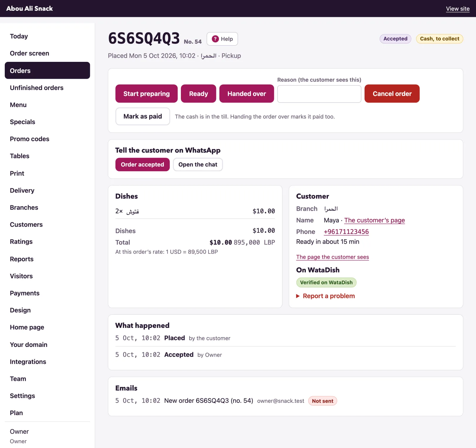The image size is (476, 448).
Task: Click the Handed over button
Action: pos(247,94)
